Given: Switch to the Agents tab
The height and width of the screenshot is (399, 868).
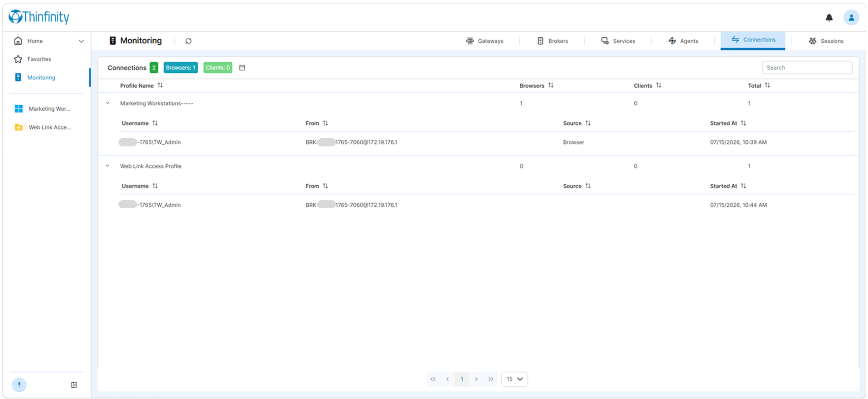Looking at the screenshot, I should [x=683, y=41].
